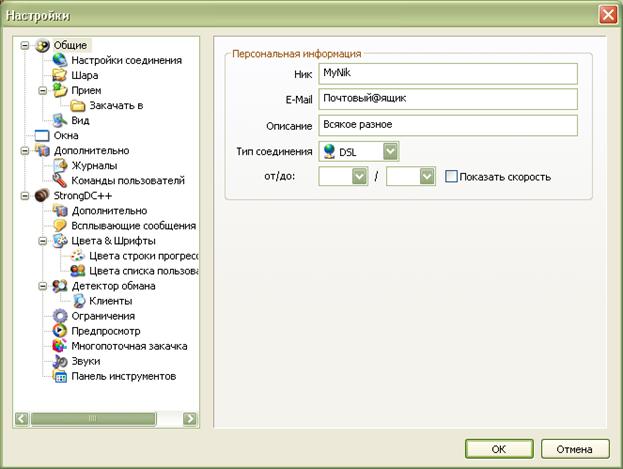The width and height of the screenshot is (623, 469).
Task: Open the second от/до speed dropdown
Action: tap(427, 177)
